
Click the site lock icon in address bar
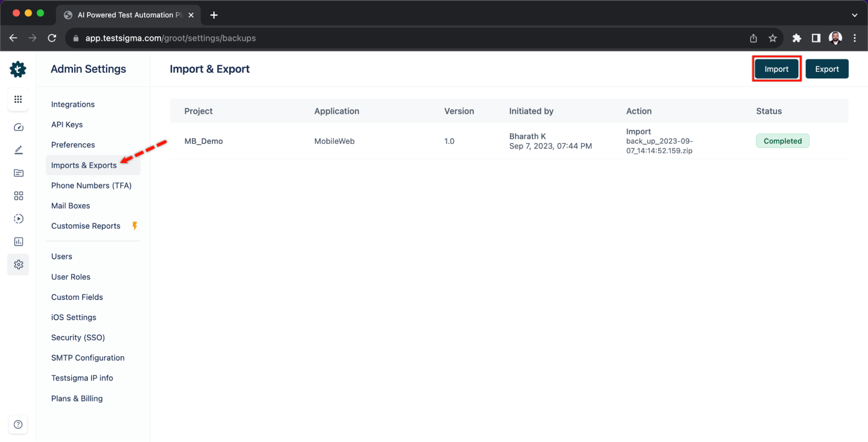(76, 38)
